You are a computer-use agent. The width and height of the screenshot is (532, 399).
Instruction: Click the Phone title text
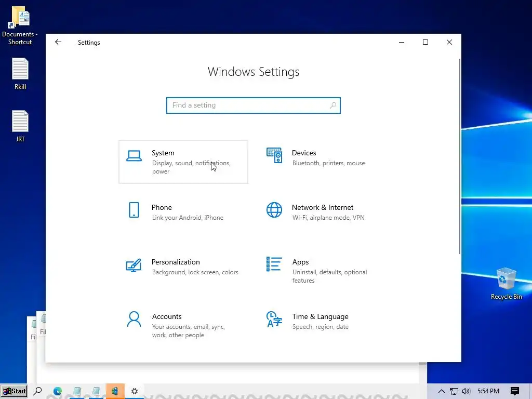162,207
